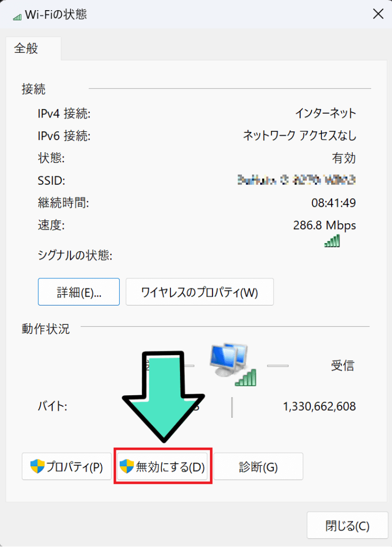
Task: Click the 08:41:49 duration value
Action: 333,203
